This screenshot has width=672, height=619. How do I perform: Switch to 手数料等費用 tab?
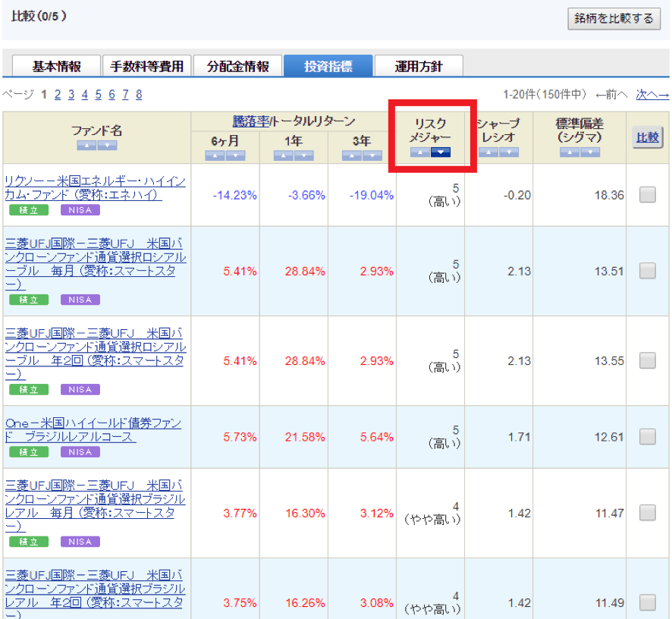(x=146, y=67)
